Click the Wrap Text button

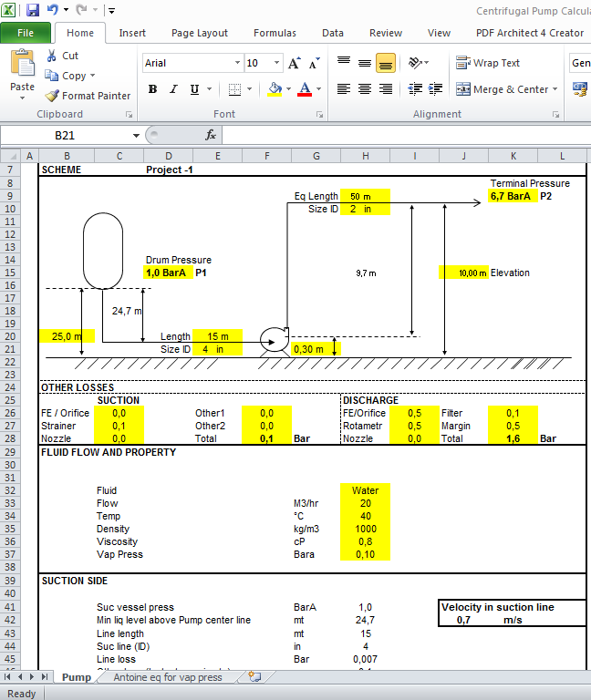tap(488, 63)
